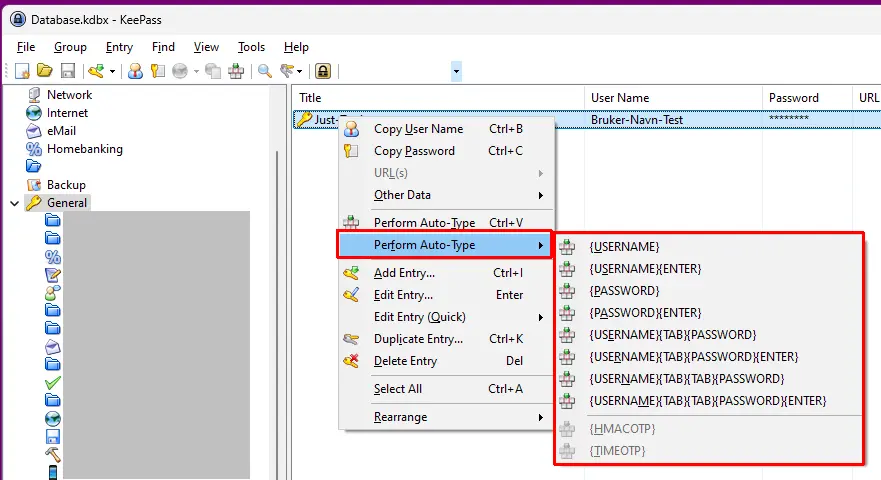Click the Lock Workspace padlock icon

[323, 71]
